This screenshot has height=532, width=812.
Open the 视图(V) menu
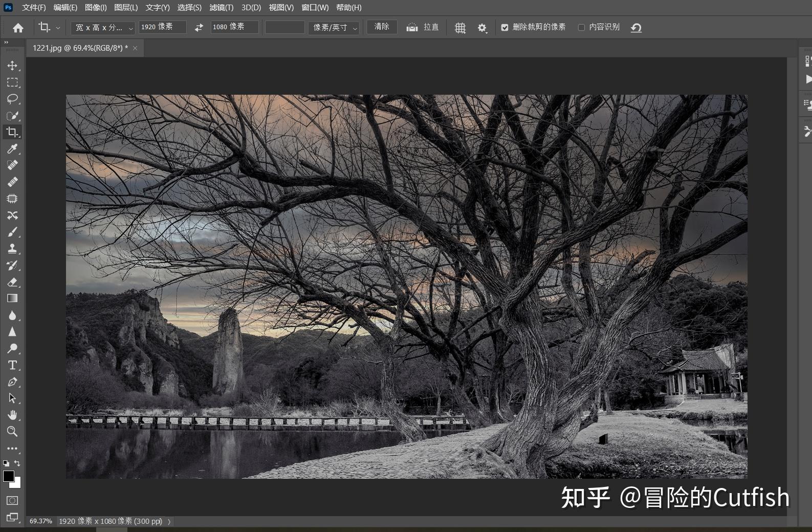pyautogui.click(x=281, y=8)
